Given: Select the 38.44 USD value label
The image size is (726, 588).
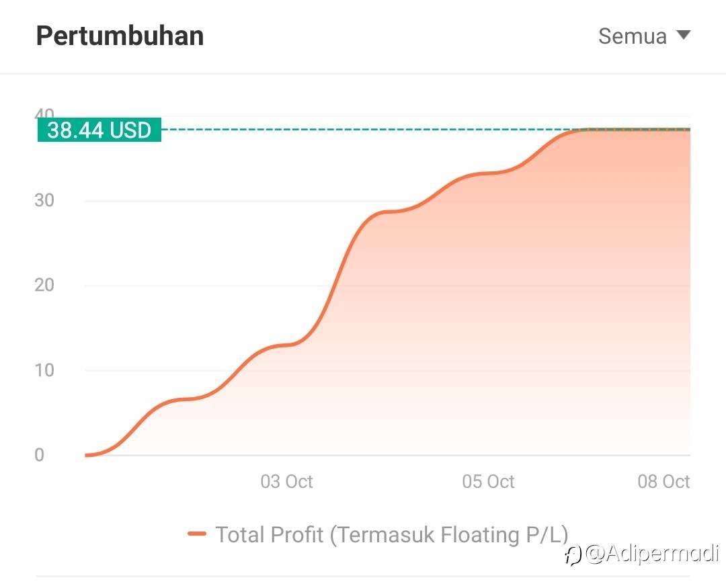Looking at the screenshot, I should 99,130.
